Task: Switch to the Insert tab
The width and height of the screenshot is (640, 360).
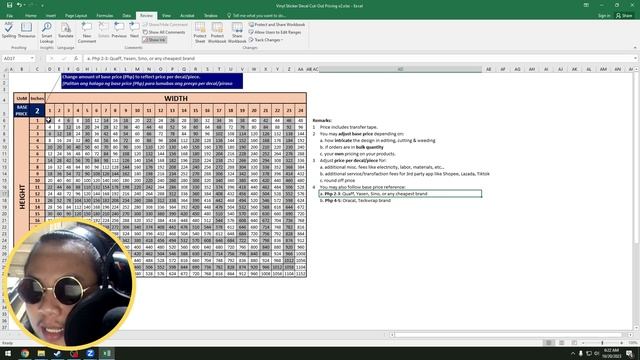Action: click(x=51, y=16)
